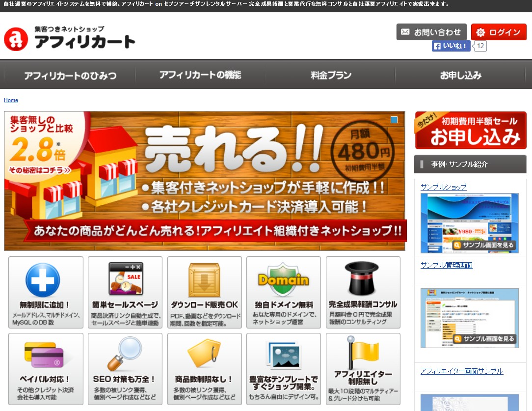
Task: Click the 無制限に追加! heading text
Action: 45,305
